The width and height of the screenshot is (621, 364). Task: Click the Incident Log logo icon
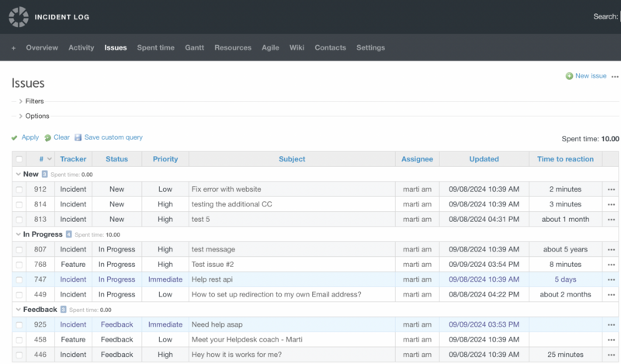point(18,16)
